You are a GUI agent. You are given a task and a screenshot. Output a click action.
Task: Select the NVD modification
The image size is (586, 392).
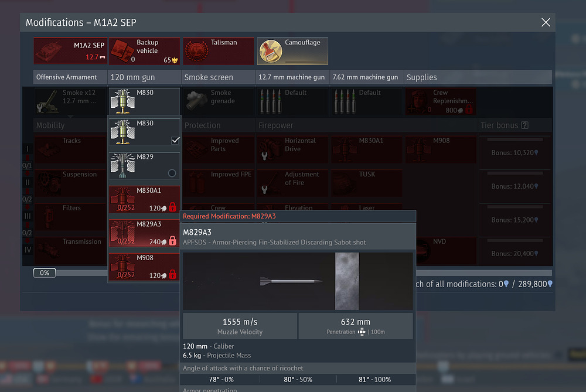(446, 250)
